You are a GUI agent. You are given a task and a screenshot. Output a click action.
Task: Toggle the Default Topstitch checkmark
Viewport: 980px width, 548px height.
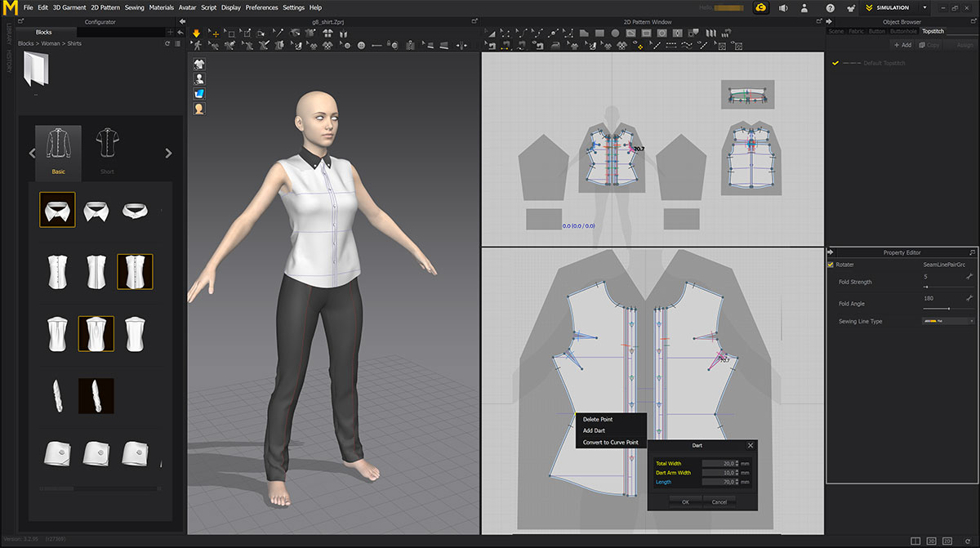coord(834,62)
